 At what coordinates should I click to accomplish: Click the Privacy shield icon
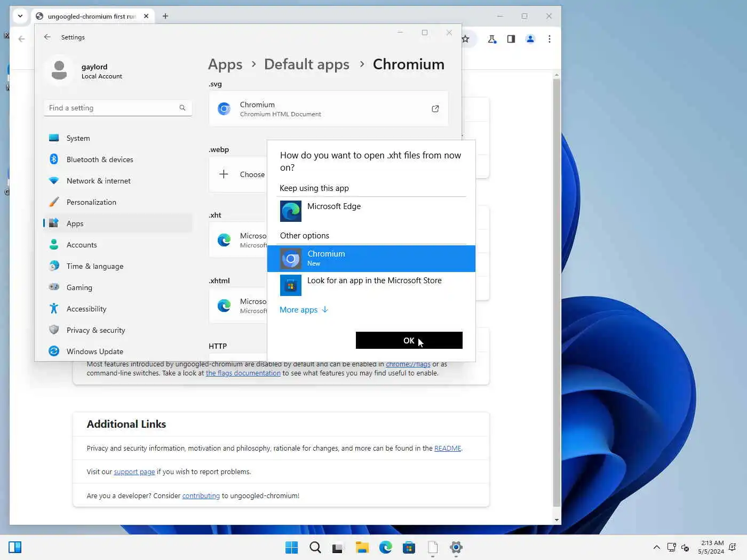point(54,330)
